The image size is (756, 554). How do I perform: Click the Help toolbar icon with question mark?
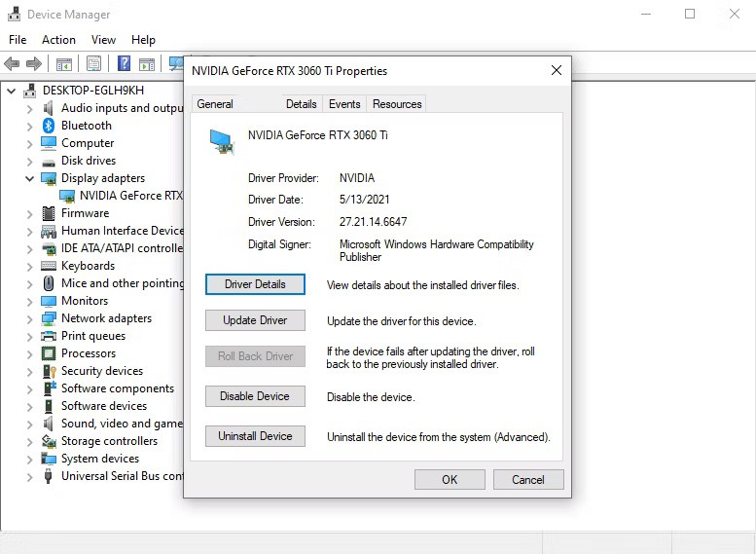[124, 64]
